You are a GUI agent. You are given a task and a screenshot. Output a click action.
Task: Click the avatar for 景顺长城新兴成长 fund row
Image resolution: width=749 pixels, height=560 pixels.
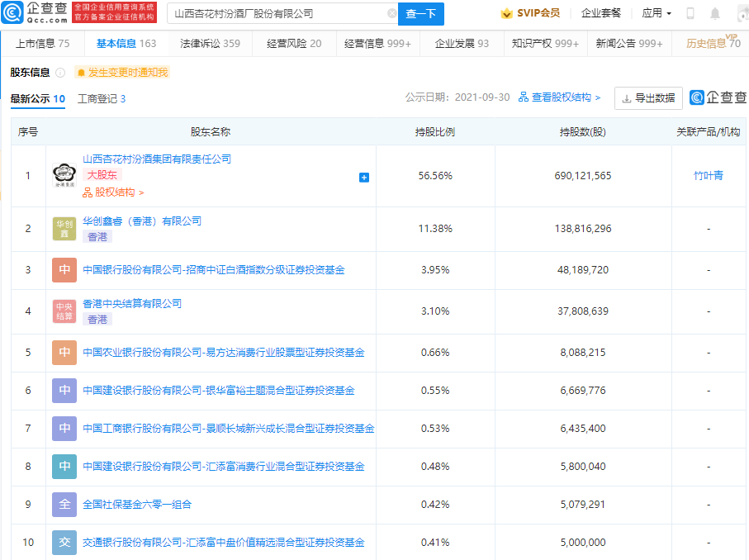(64, 429)
